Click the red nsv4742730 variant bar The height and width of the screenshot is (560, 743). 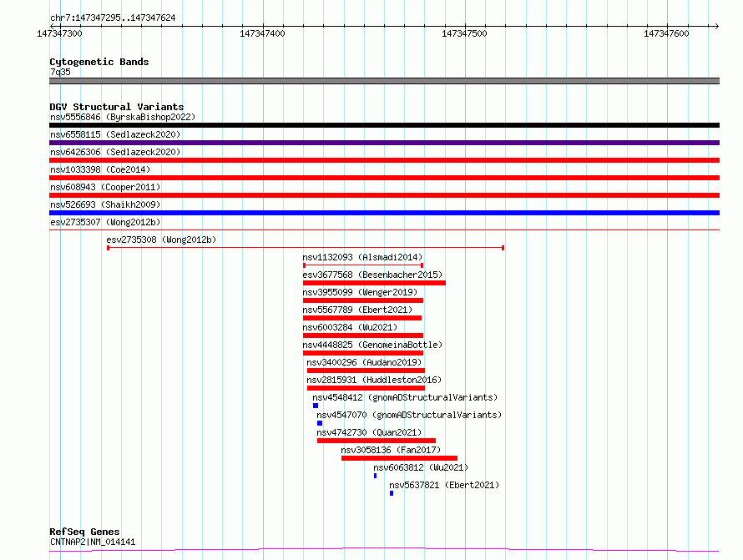coord(377,441)
